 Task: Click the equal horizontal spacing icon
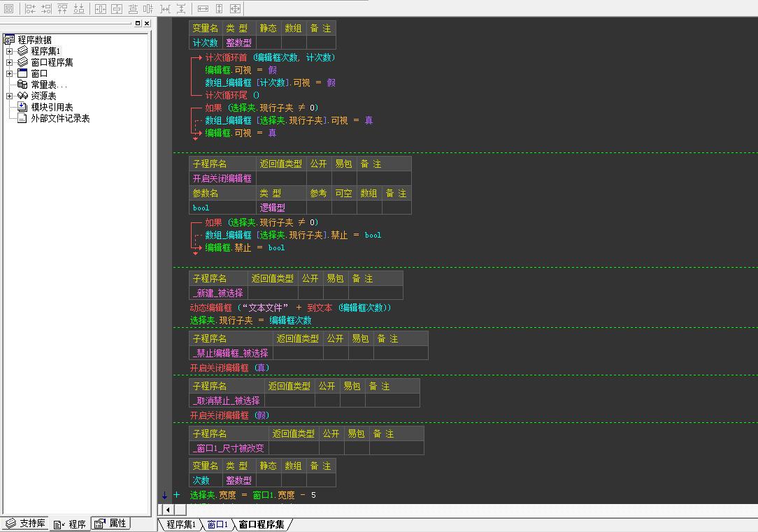(165, 8)
